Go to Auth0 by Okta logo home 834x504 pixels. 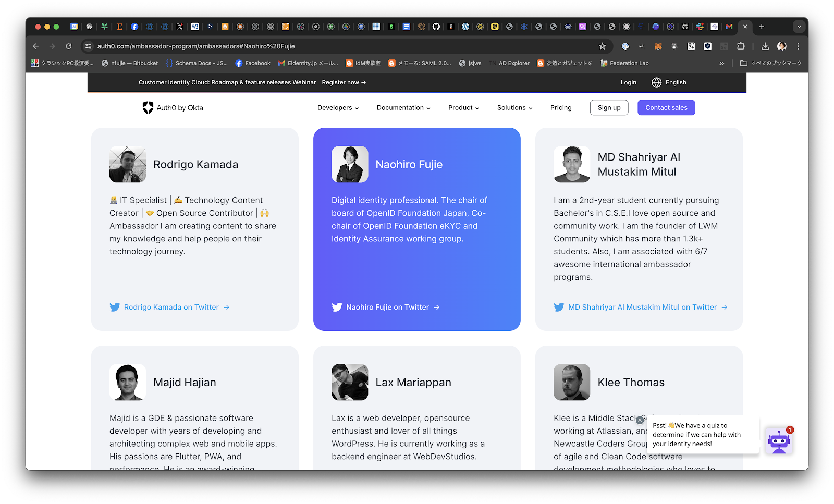(x=173, y=108)
